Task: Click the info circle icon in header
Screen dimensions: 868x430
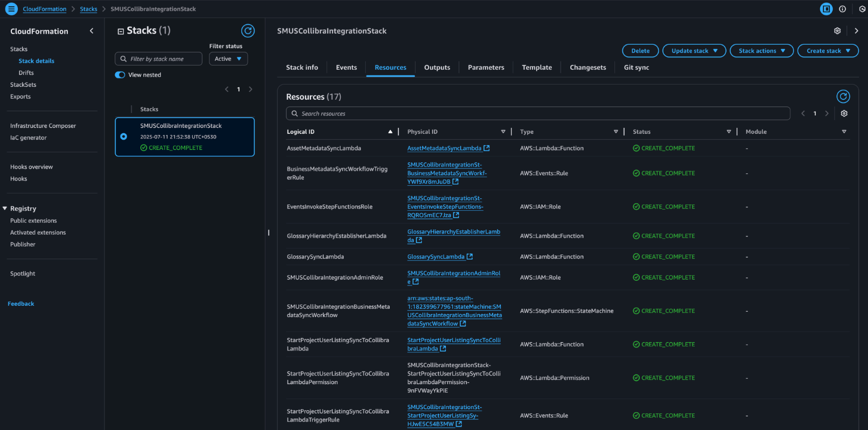Action: coord(842,9)
